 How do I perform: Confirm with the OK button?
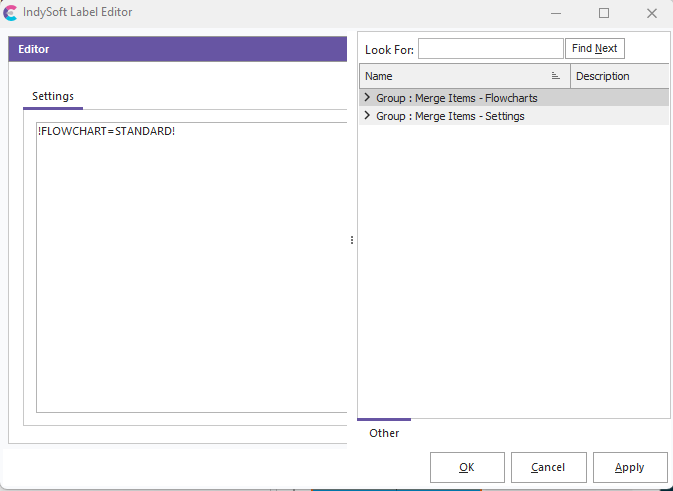(466, 467)
